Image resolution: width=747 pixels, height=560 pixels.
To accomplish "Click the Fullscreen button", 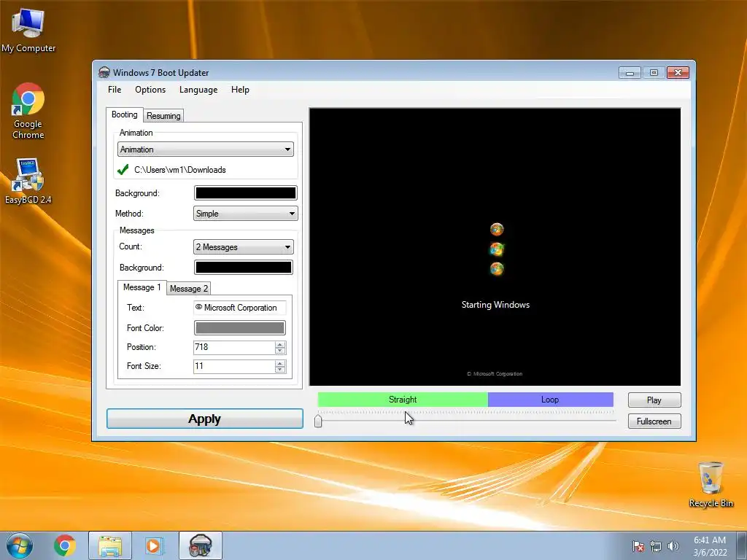I will tap(654, 421).
